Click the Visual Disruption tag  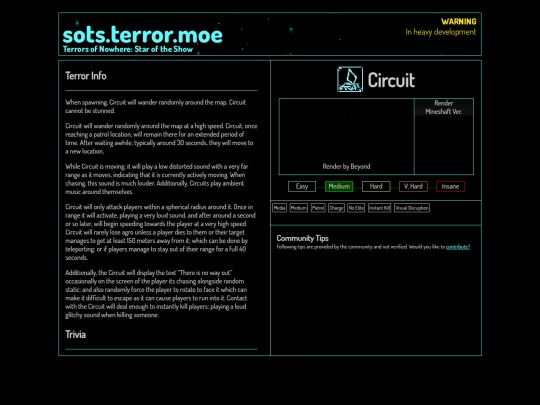(412, 208)
